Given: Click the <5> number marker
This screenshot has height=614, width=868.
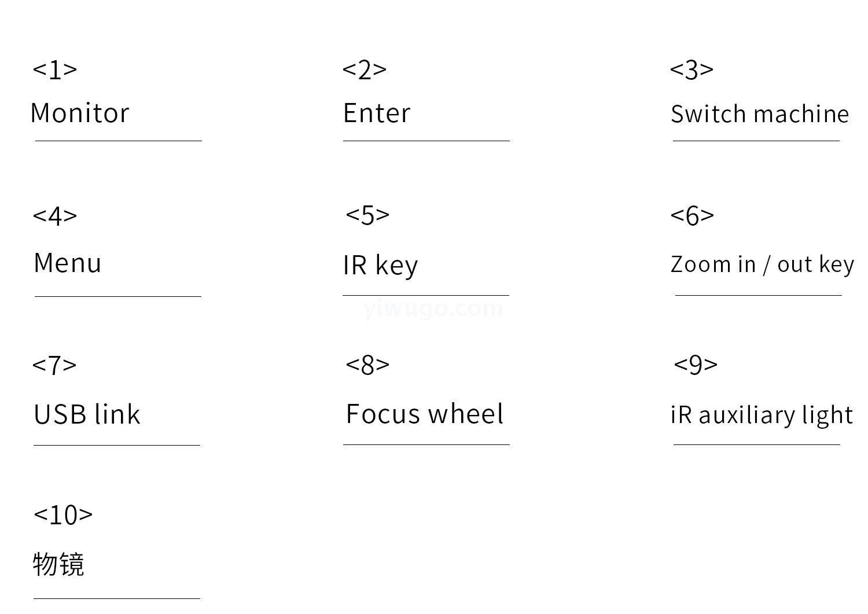Looking at the screenshot, I should 367,215.
